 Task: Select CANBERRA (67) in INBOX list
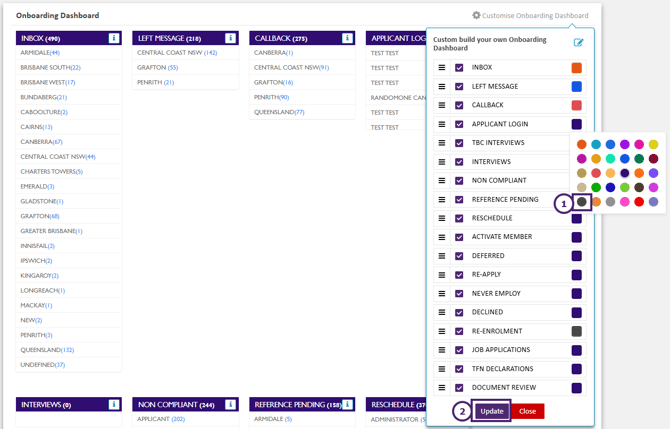coord(41,142)
